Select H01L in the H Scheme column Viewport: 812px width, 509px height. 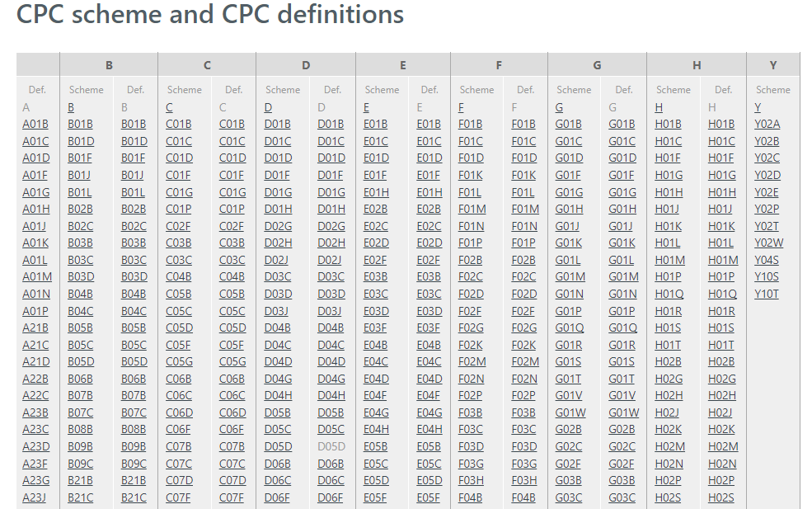pos(668,243)
